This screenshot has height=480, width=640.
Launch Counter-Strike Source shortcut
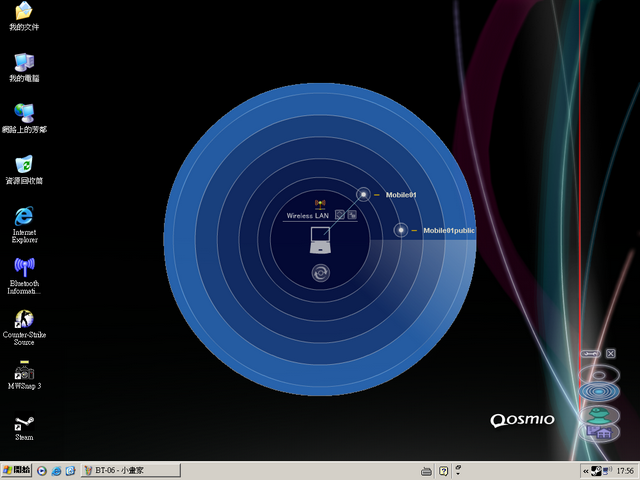24,327
